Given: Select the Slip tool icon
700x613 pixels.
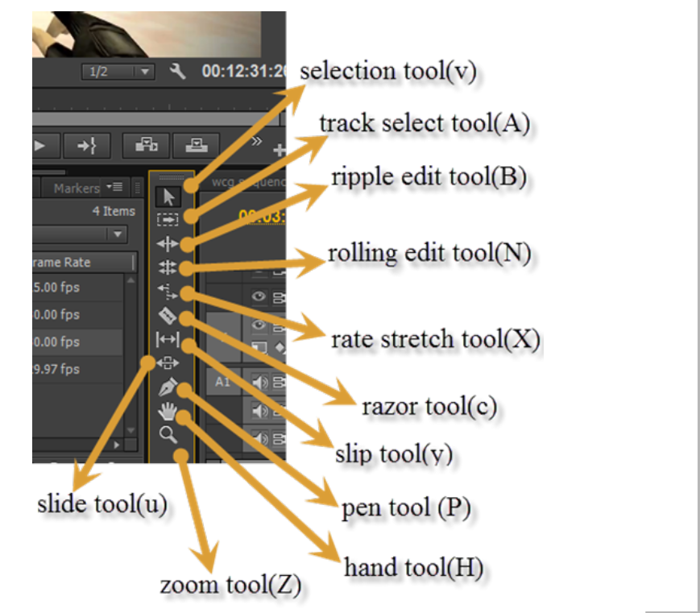Looking at the screenshot, I should tap(168, 340).
